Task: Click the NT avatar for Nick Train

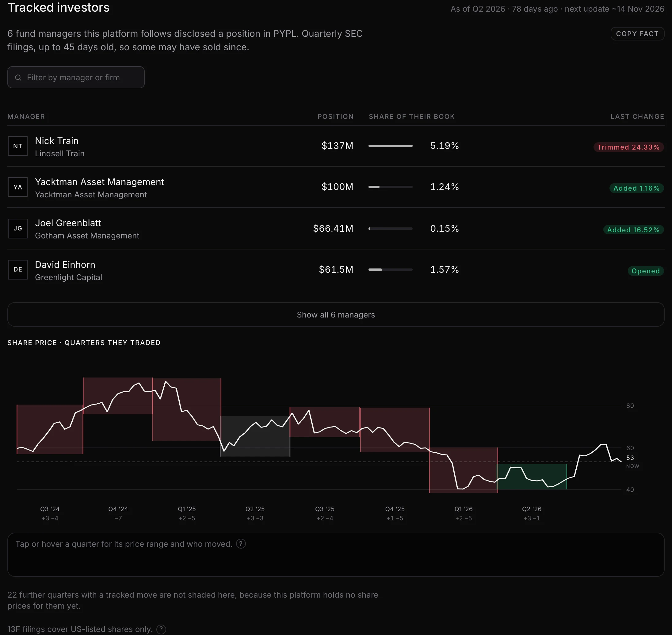Action: tap(17, 146)
